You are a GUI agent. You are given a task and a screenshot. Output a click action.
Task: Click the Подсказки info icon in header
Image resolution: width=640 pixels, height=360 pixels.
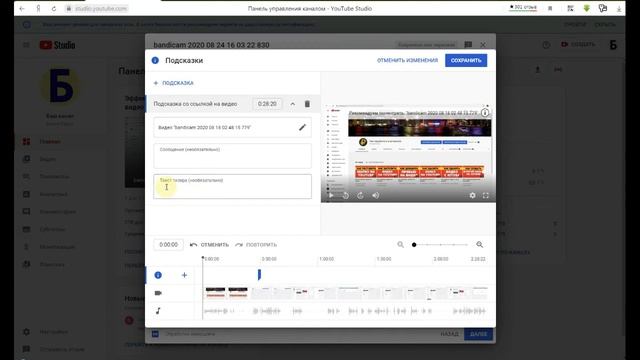(x=155, y=60)
